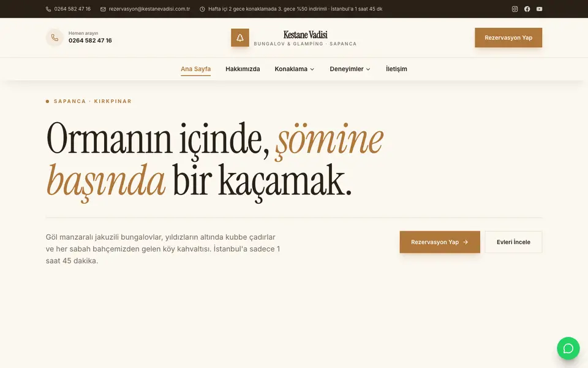Open the YouTube icon in top bar
This screenshot has height=368, width=588.
(x=539, y=9)
